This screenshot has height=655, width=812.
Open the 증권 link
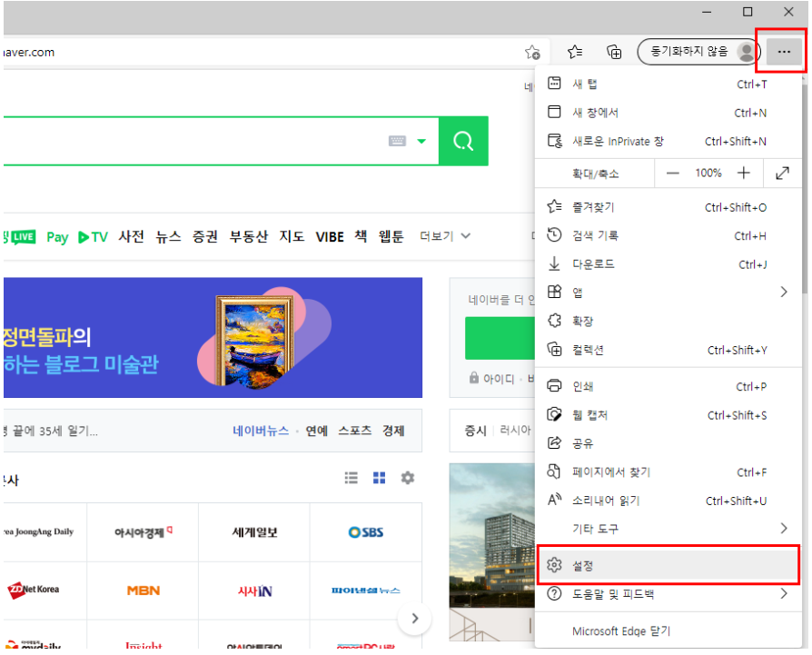205,236
